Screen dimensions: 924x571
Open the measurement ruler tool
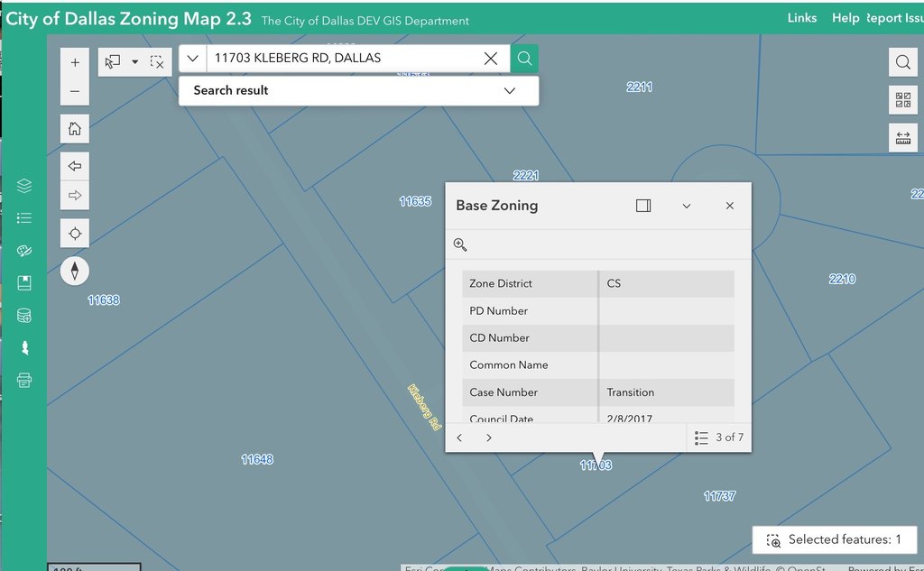click(902, 138)
